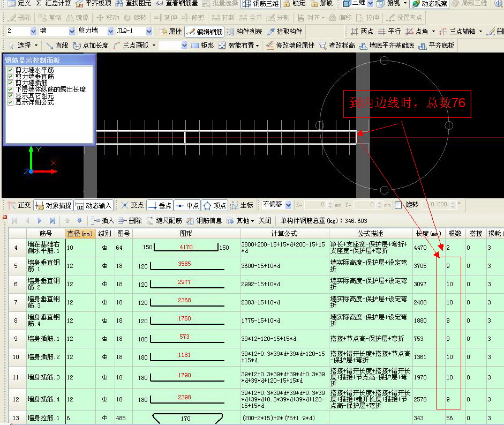Expand the 智能布置 smart layout dropdown
Viewport: 504px width, 425px height.
click(258, 46)
